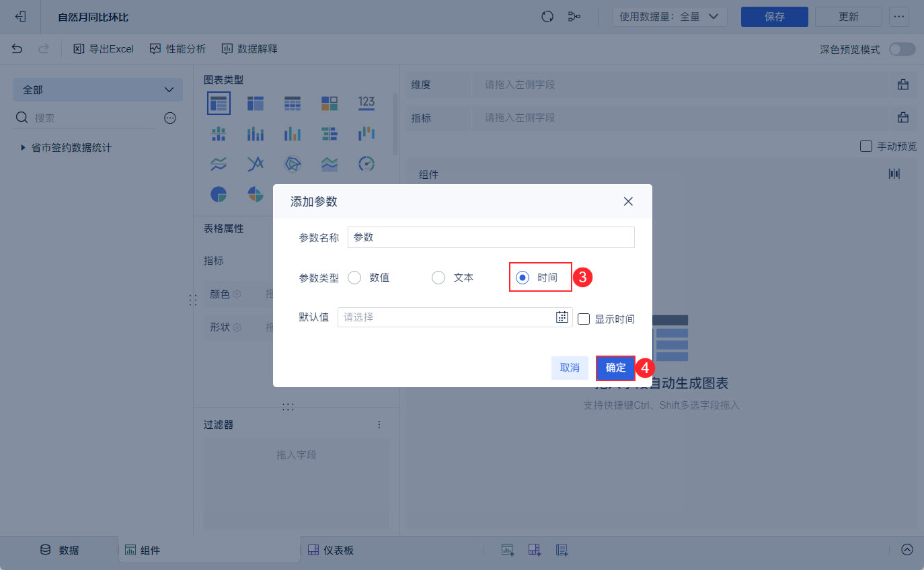
Task: Enable the 手动预览 checkbox
Action: (866, 146)
